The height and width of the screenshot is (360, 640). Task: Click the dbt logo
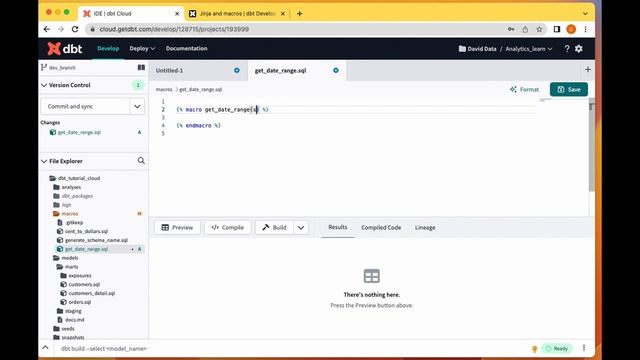click(x=64, y=49)
